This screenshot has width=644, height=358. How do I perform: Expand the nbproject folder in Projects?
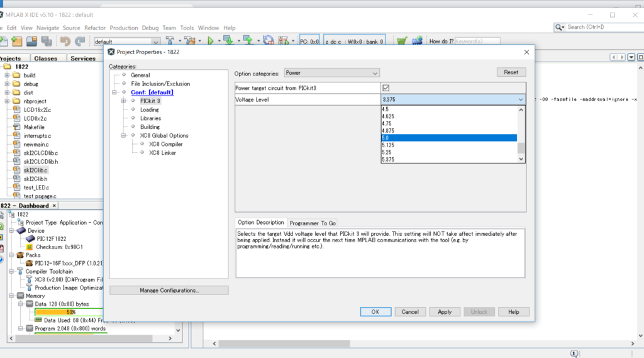tap(7, 101)
